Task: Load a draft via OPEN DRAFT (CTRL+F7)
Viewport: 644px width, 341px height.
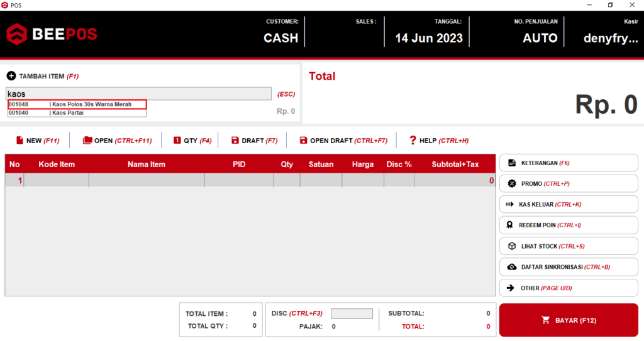Action: pos(343,140)
